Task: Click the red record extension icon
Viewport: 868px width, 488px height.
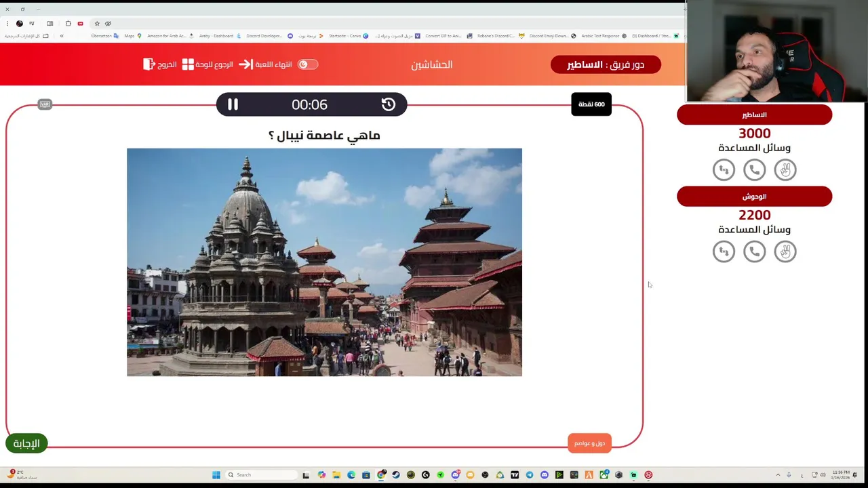Action: [x=80, y=24]
